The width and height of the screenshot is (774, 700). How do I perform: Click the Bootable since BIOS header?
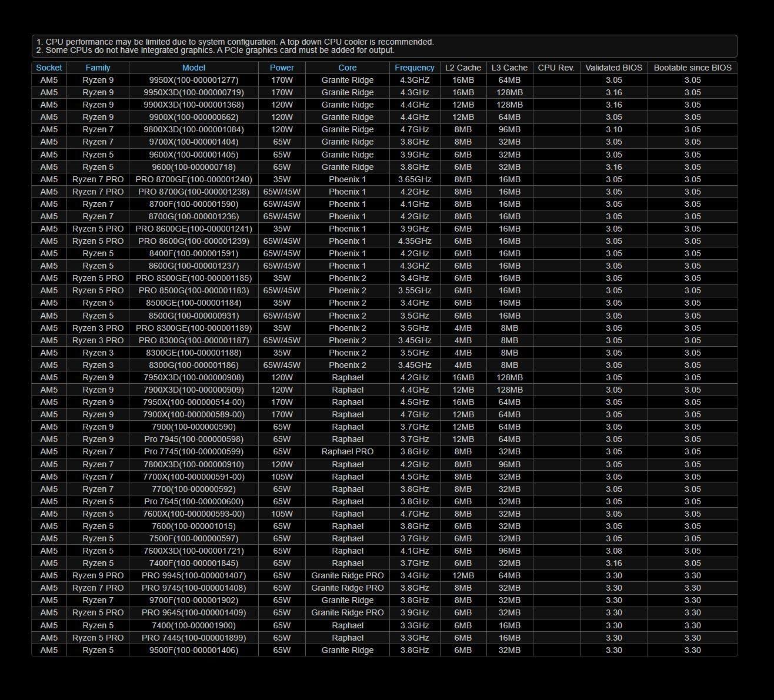[x=692, y=68]
